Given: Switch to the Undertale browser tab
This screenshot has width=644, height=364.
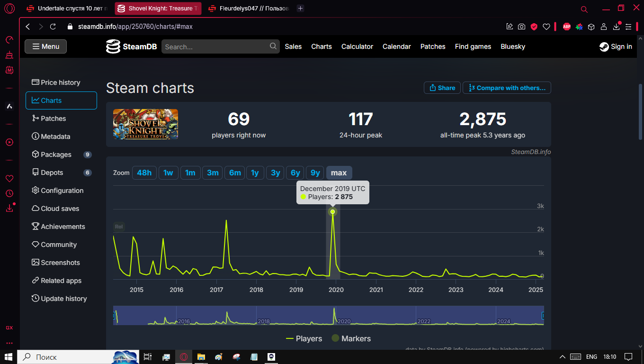Looking at the screenshot, I should tap(66, 9).
